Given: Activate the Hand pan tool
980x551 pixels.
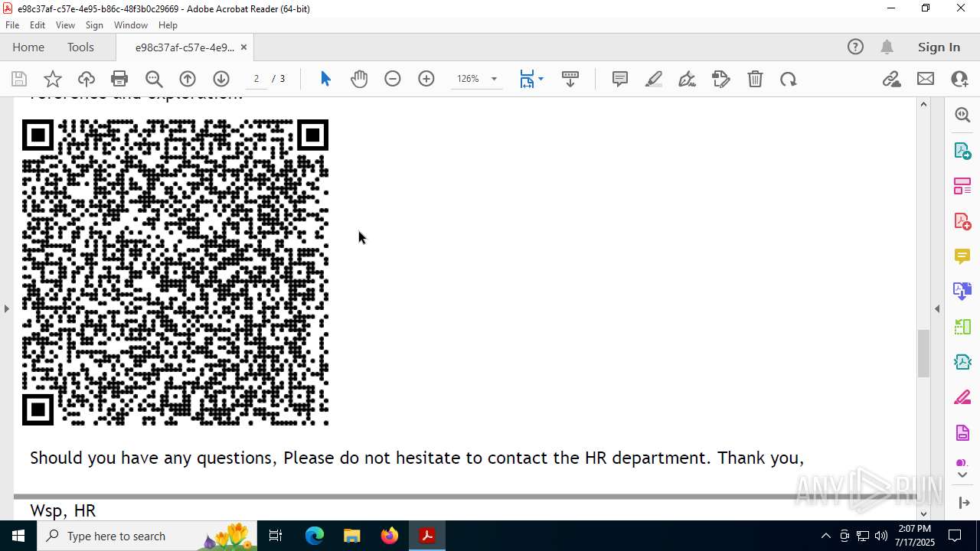Looking at the screenshot, I should coord(359,79).
